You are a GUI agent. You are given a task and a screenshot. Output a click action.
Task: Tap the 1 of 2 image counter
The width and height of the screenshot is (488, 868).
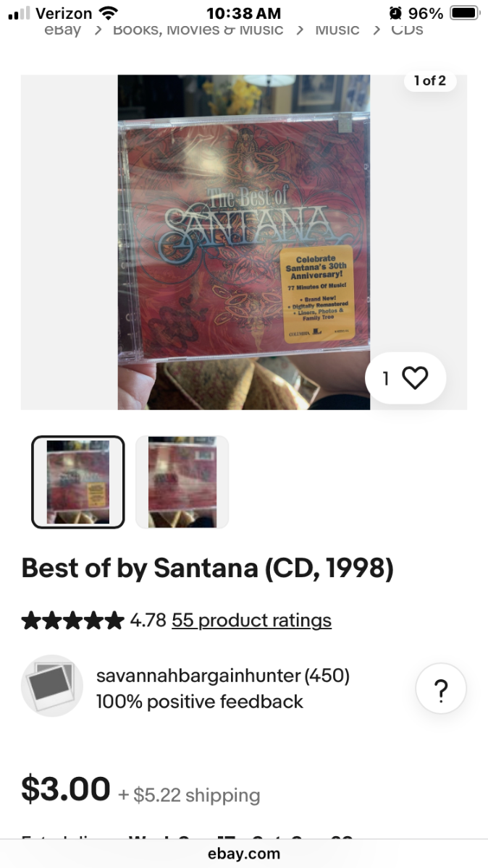430,80
